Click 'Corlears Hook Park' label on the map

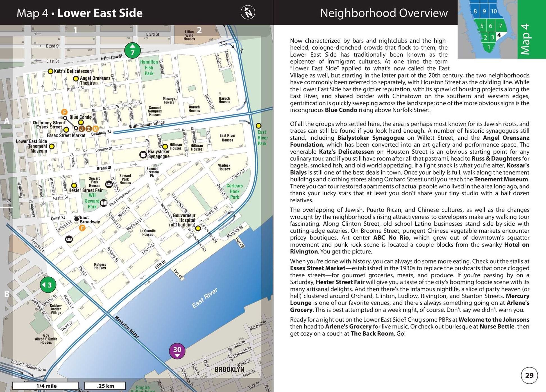(x=234, y=191)
